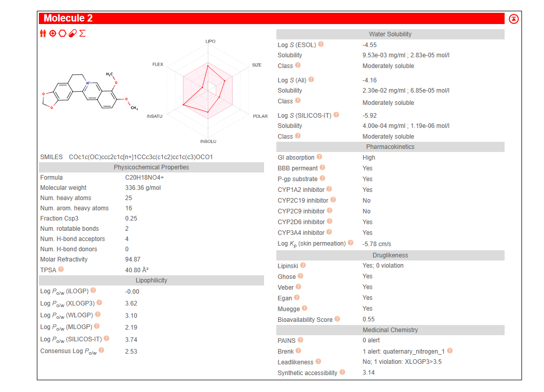Show help for BBB permeant
544x392 pixels.
point(322,168)
